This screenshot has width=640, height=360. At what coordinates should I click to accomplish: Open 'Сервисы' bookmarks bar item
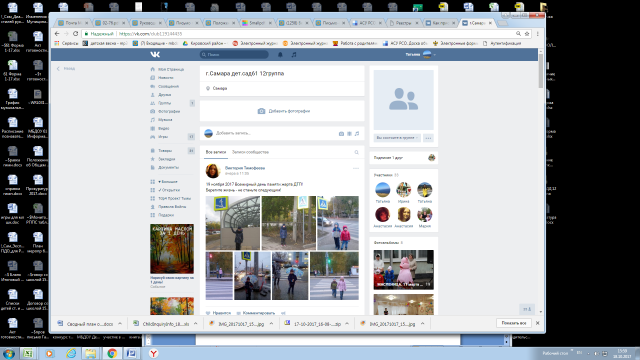(67, 43)
